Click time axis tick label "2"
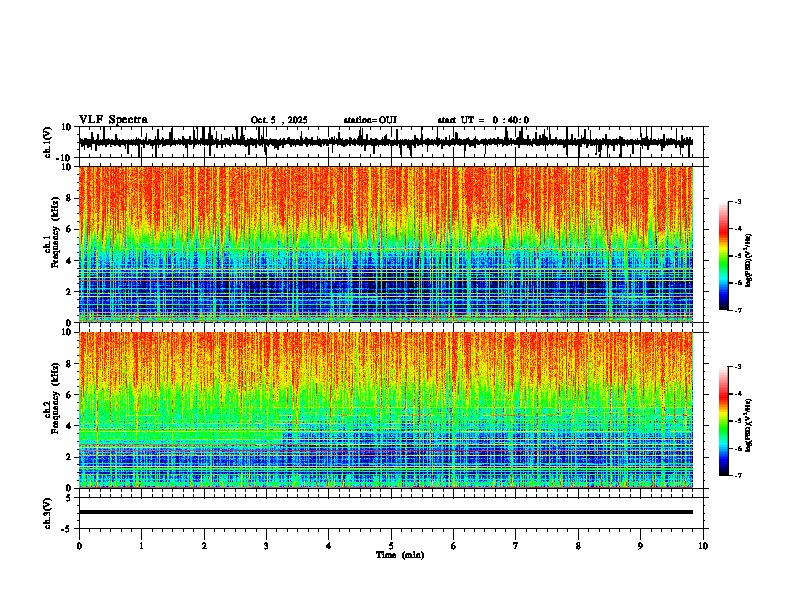This screenshot has width=792, height=612. pyautogui.click(x=204, y=546)
